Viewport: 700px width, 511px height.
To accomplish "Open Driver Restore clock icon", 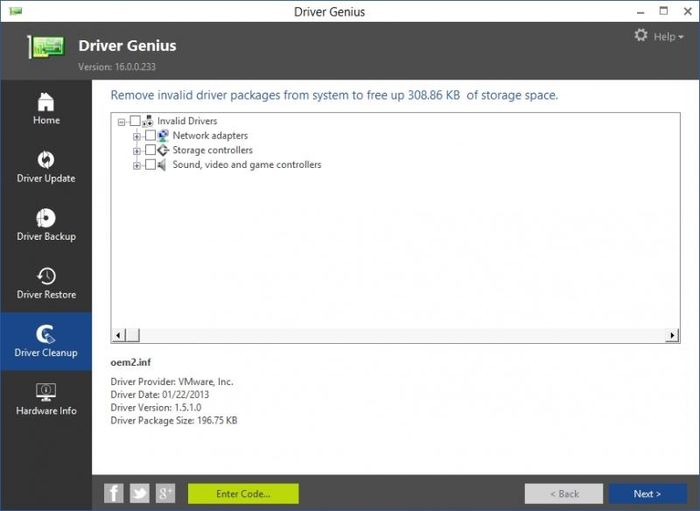I will point(46,276).
